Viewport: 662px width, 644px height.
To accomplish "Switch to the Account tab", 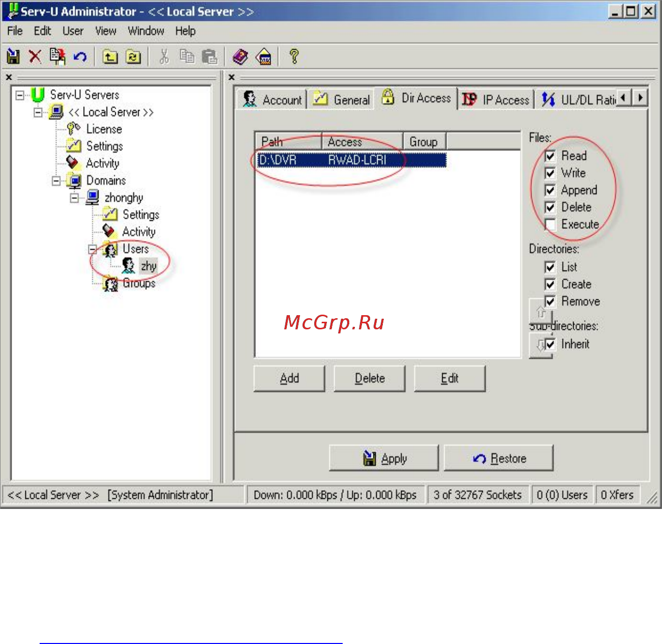I will pos(272,99).
